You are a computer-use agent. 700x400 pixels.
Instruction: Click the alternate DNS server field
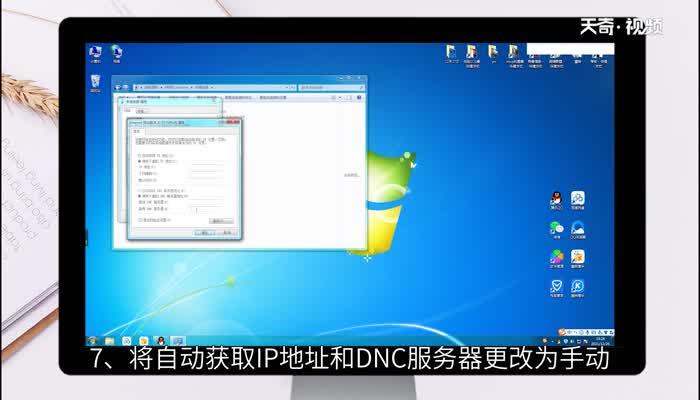(207, 209)
